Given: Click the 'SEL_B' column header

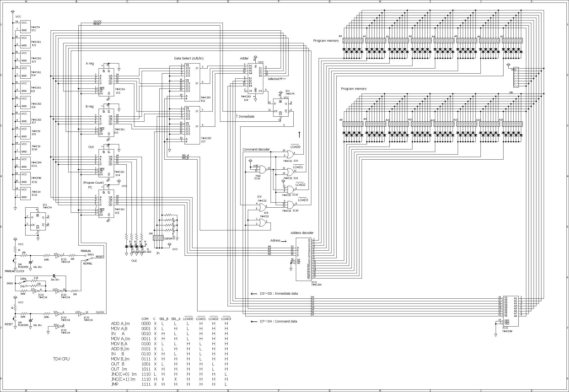Looking at the screenshot, I should click(164, 319).
